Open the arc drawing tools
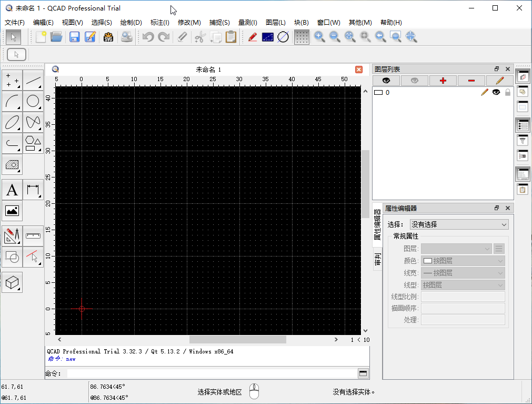 coord(12,101)
